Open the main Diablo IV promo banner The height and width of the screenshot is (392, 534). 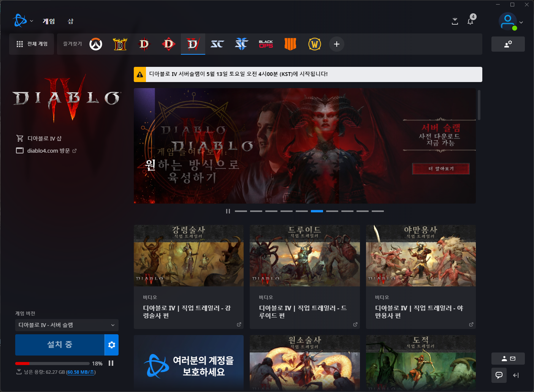point(305,146)
